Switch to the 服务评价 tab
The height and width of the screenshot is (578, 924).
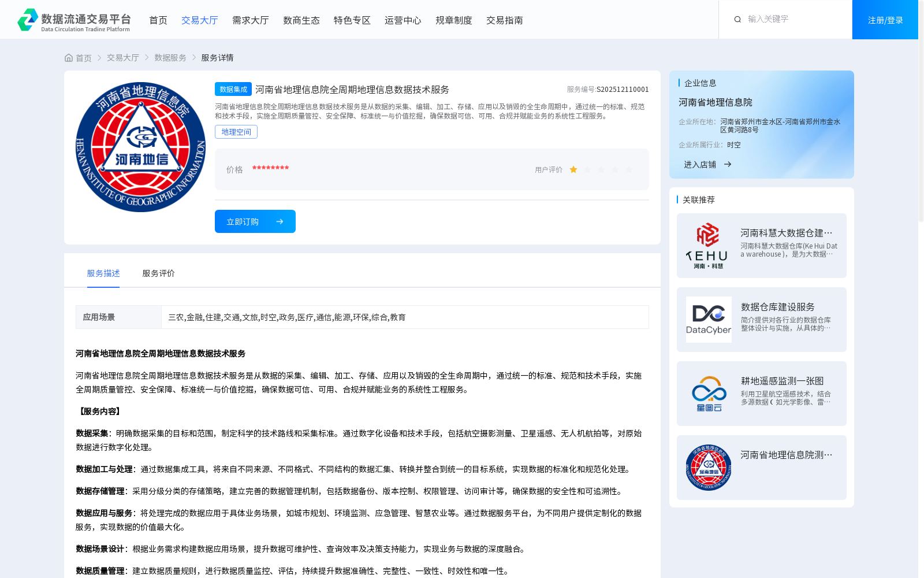tap(159, 273)
